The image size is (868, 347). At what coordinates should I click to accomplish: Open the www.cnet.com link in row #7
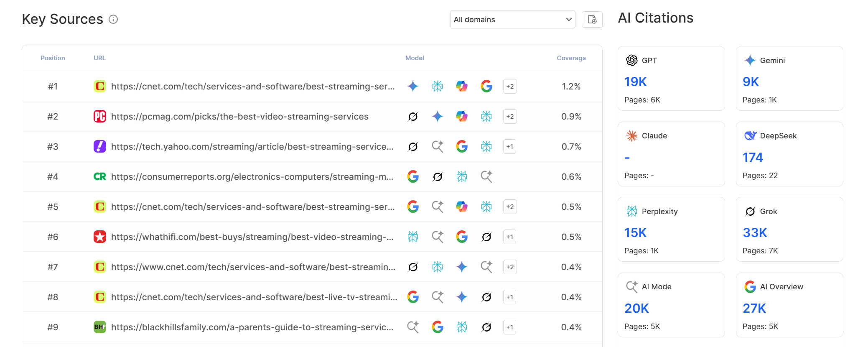point(253,267)
